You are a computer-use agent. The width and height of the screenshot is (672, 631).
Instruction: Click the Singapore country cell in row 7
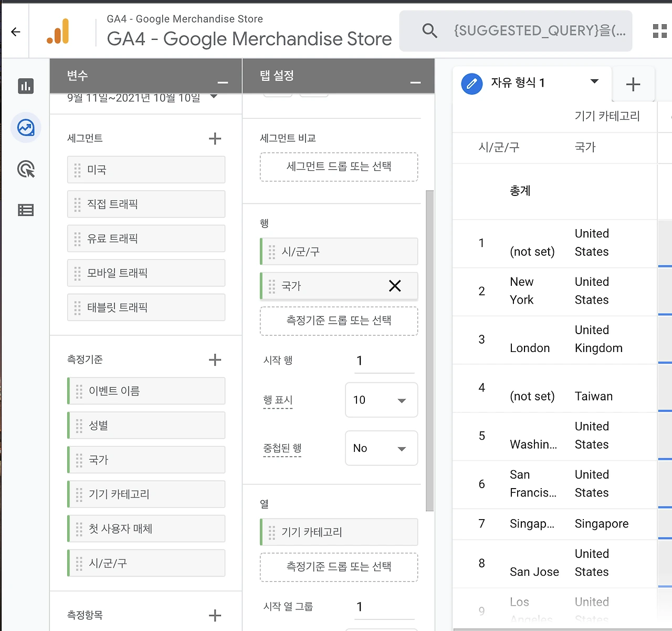pos(602,524)
